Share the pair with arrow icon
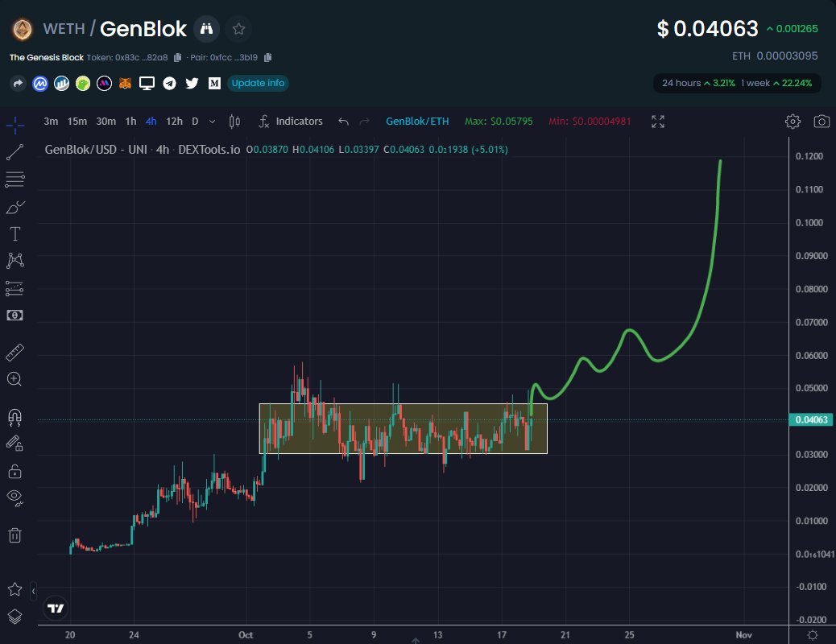Viewport: 836px width, 644px height. click(x=18, y=83)
